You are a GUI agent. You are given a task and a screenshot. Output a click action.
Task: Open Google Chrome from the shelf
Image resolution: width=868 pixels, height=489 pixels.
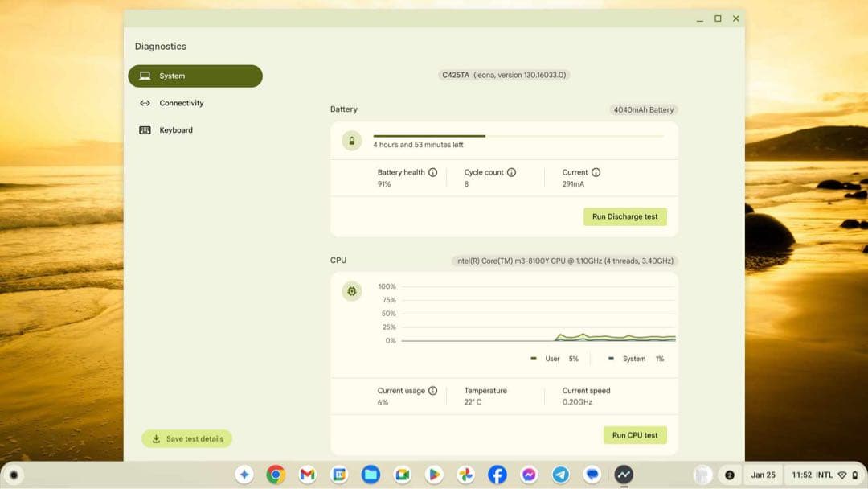point(276,475)
